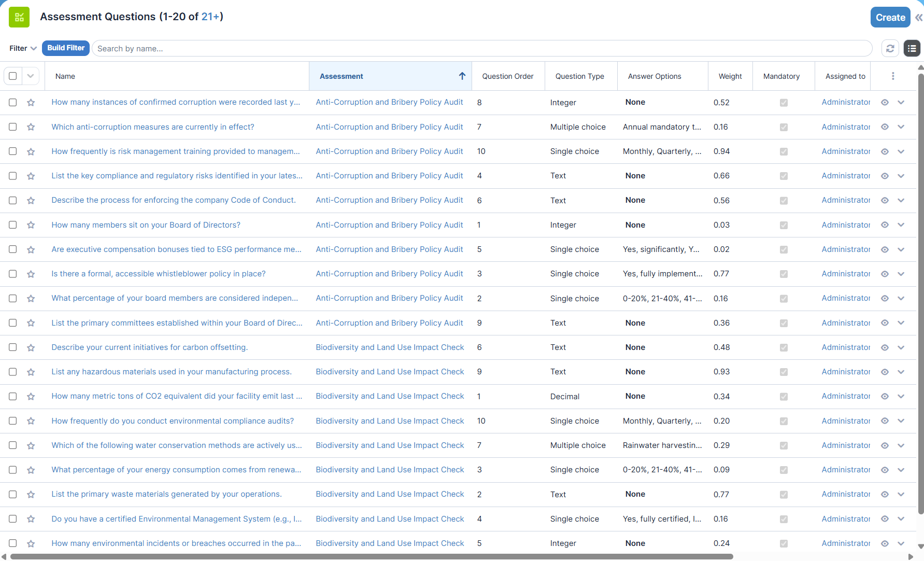Screen dimensions: 924x561
Task: Favorite the 'Do you have a certified Environmental' row
Action: point(31,519)
